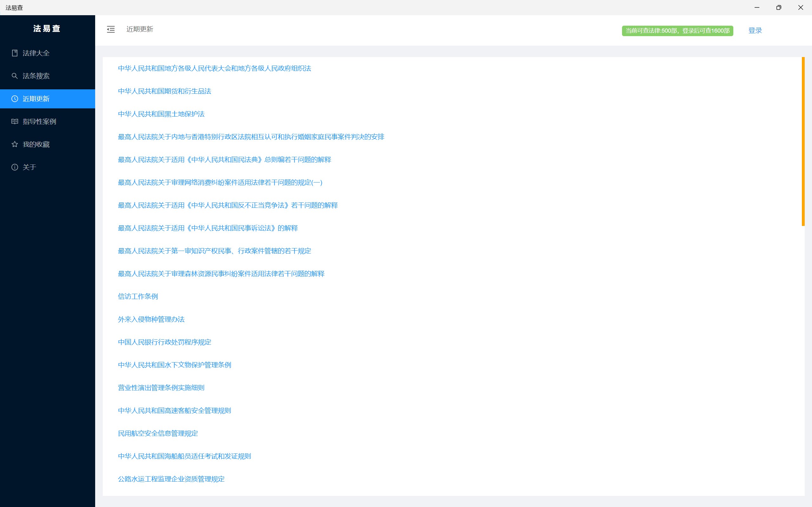This screenshot has width=812, height=507.
Task: Click the clock icon for 近期更新
Action: pyautogui.click(x=14, y=99)
